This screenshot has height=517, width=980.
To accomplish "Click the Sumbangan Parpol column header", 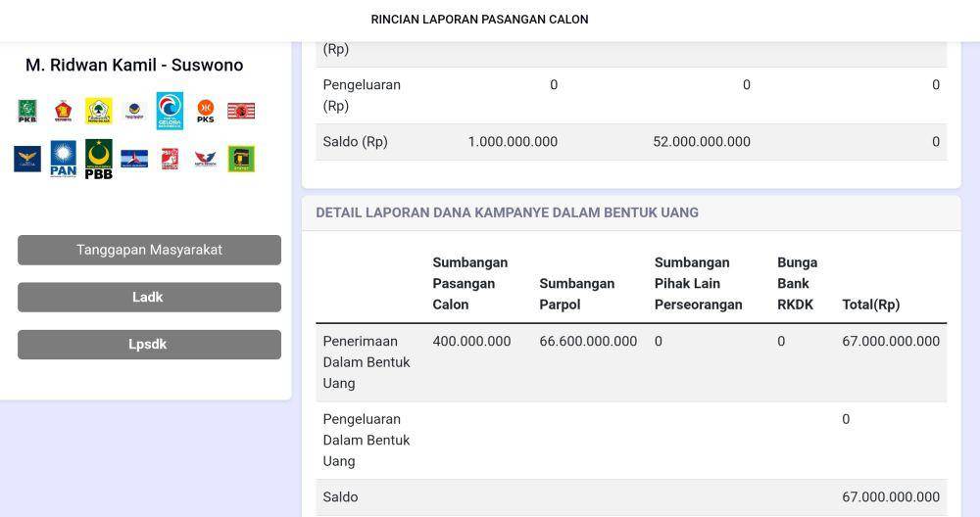I will pyautogui.click(x=577, y=294).
